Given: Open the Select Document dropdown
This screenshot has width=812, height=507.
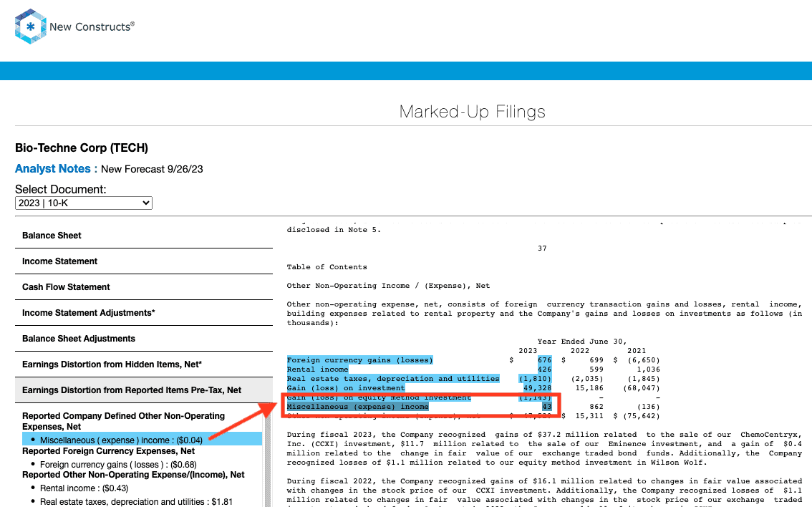Looking at the screenshot, I should [83, 203].
